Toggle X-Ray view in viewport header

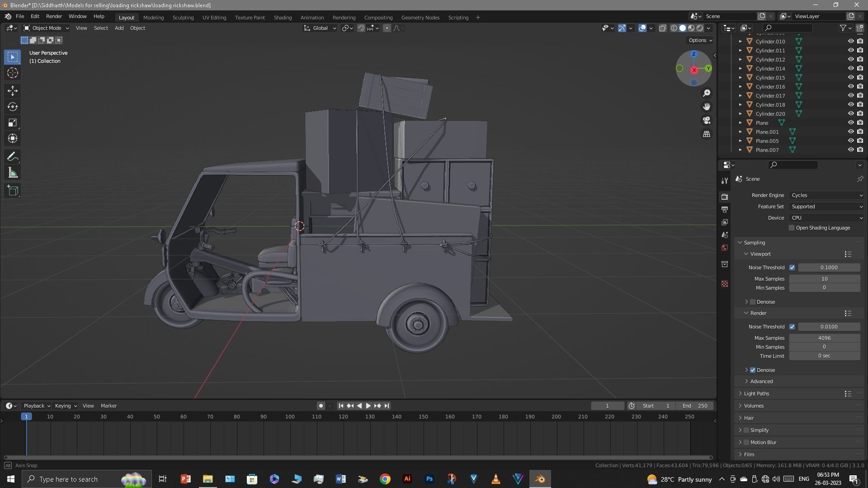click(x=662, y=28)
